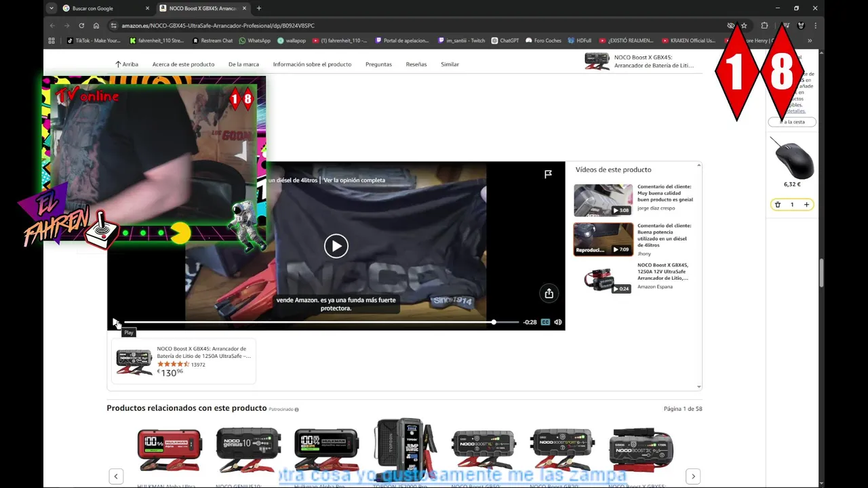The image size is (868, 488).
Task: Reload the Amazon page
Action: pos(81,26)
